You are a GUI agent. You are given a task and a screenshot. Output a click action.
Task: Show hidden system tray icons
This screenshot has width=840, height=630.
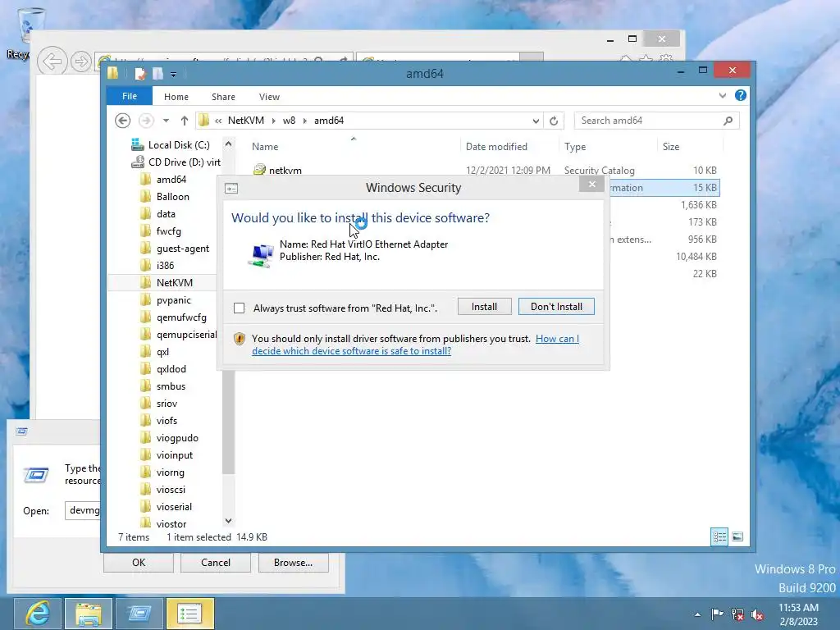coord(697,614)
